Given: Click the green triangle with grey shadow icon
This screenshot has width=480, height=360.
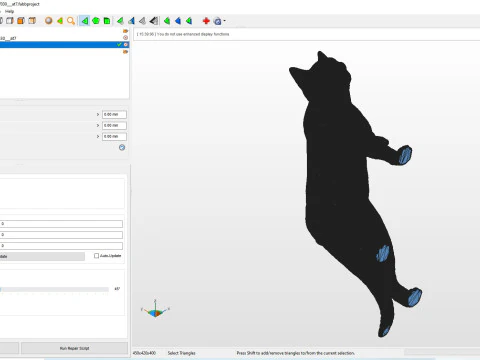Looking at the screenshot, I should click(120, 21).
